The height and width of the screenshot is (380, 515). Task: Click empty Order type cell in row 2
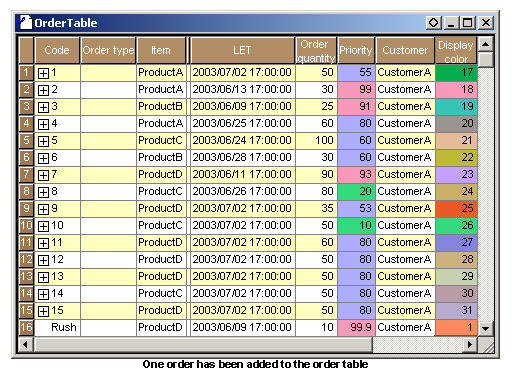coord(108,89)
